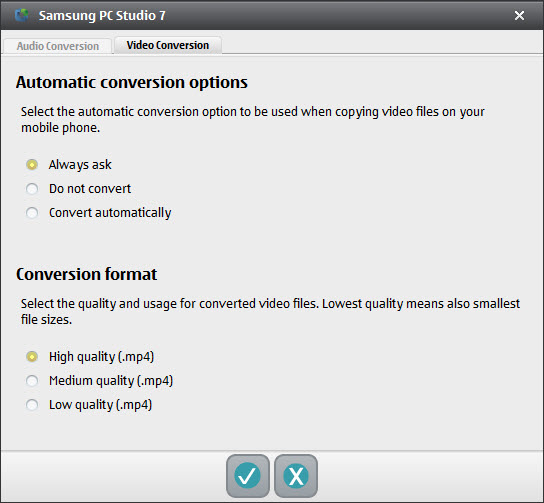Click the Samsung PC Studio logo icon

pyautogui.click(x=22, y=15)
